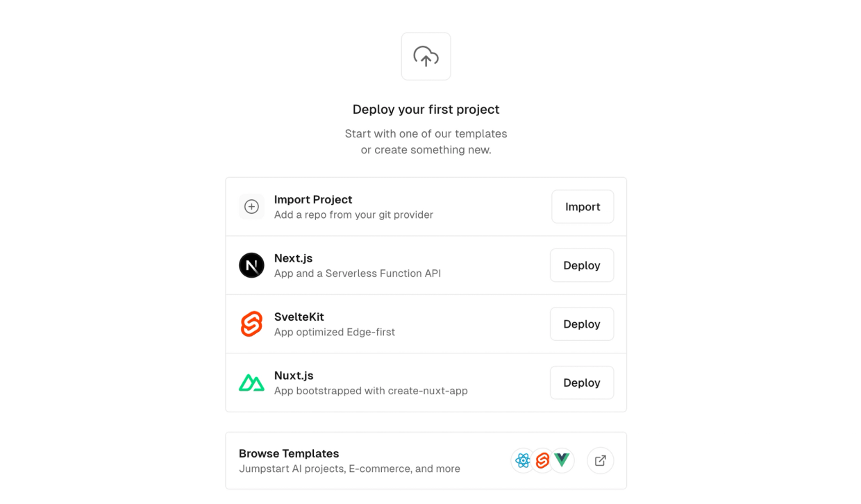861x504 pixels.
Task: Deploy the Next.js template
Action: 582,265
